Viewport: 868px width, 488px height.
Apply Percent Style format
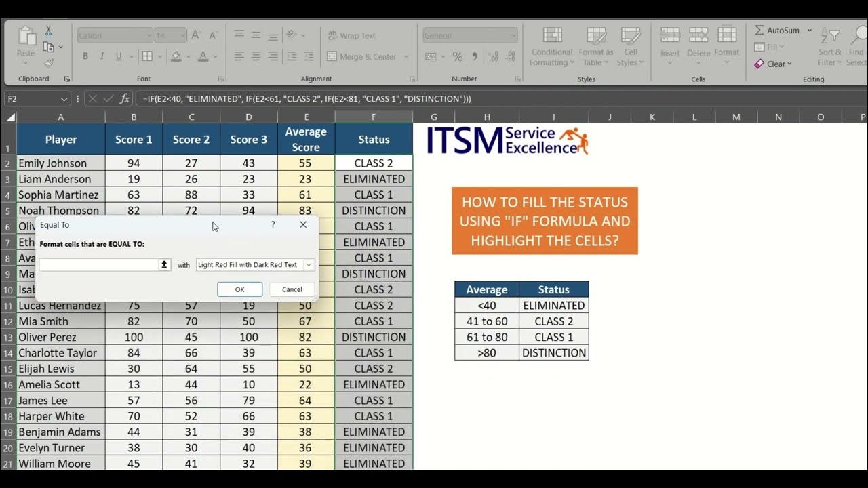[458, 56]
